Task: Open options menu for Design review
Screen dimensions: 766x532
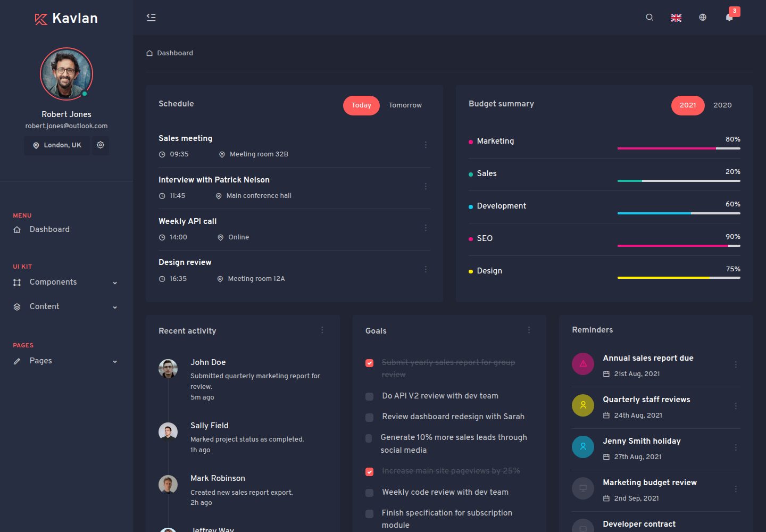Action: tap(426, 269)
